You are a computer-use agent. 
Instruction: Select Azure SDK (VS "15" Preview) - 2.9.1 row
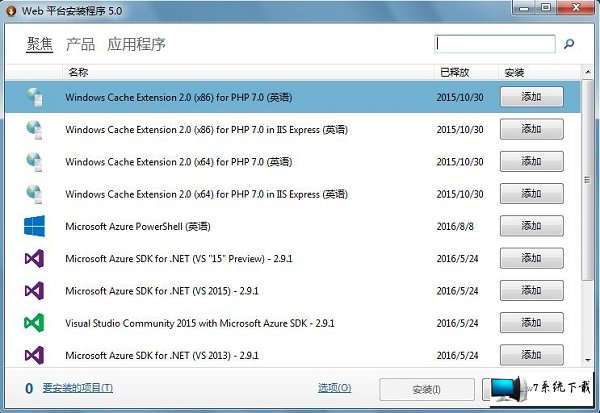(x=293, y=258)
